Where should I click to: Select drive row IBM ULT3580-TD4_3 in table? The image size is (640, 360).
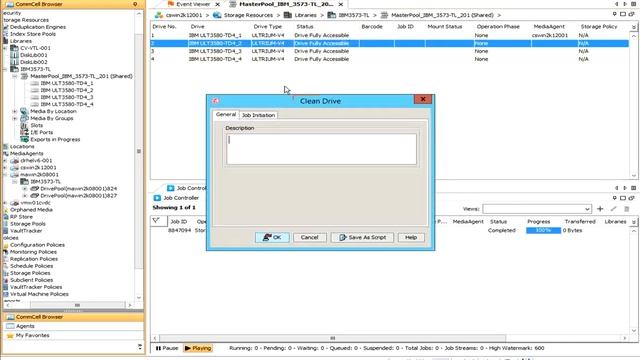click(390, 51)
